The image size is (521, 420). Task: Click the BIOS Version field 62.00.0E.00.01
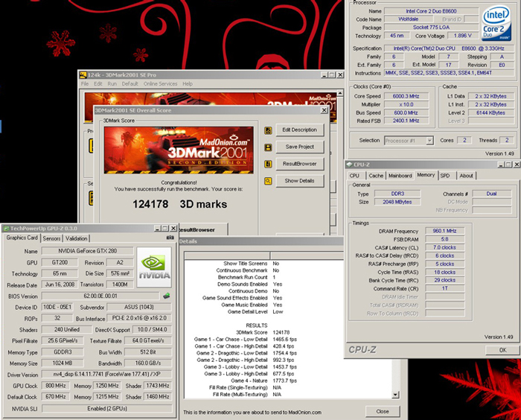[100, 296]
